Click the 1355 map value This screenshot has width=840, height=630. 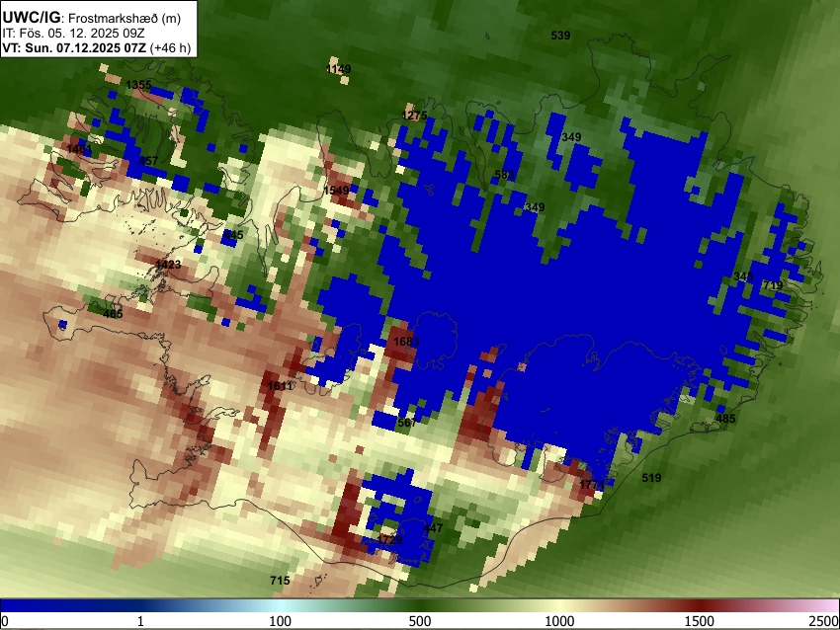click(138, 85)
